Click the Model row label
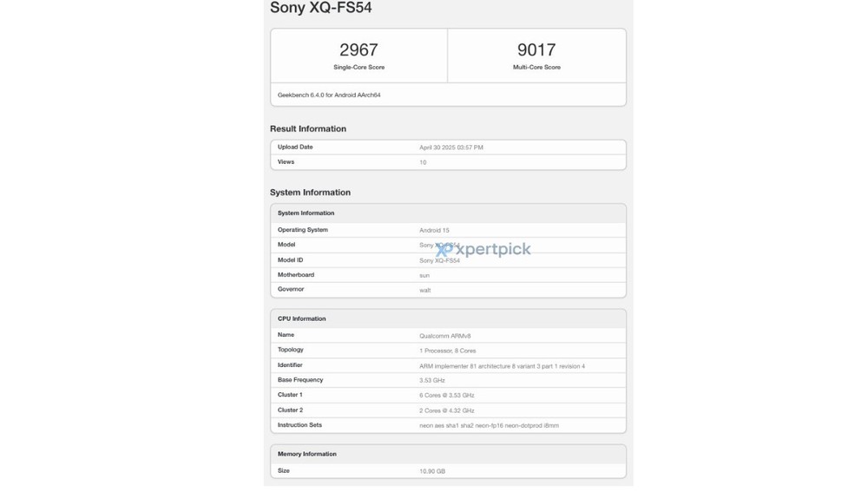The width and height of the screenshot is (868, 492). 286,245
